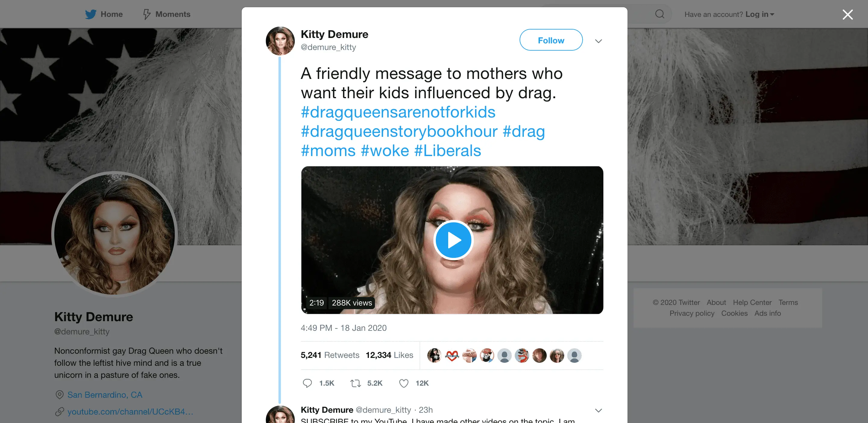This screenshot has height=423, width=868.
Task: Expand options chevron on the reply tweet
Action: (598, 410)
